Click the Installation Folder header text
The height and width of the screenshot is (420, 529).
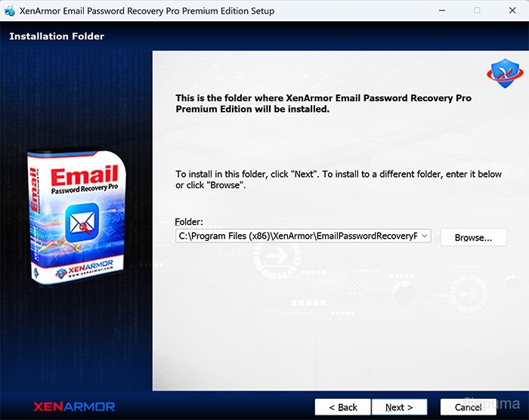click(x=57, y=36)
